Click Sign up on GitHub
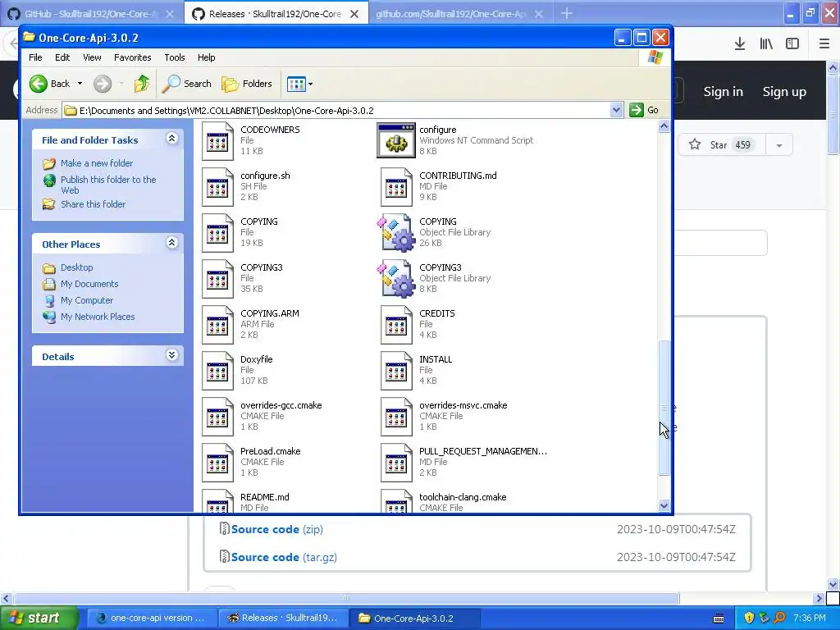840x630 pixels. coord(784,92)
